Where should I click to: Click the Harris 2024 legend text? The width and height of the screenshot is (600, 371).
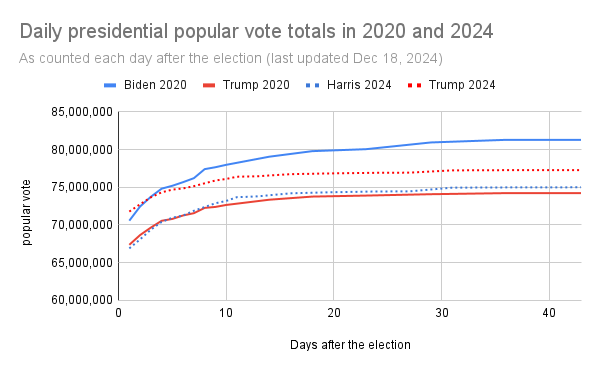[359, 85]
